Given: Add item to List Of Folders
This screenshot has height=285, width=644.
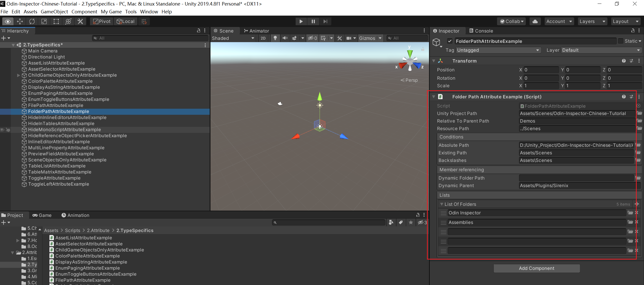Looking at the screenshot, I should point(637,204).
